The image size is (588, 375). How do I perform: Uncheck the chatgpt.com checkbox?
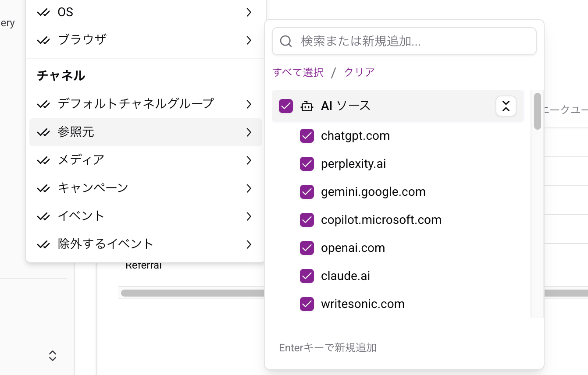(307, 136)
